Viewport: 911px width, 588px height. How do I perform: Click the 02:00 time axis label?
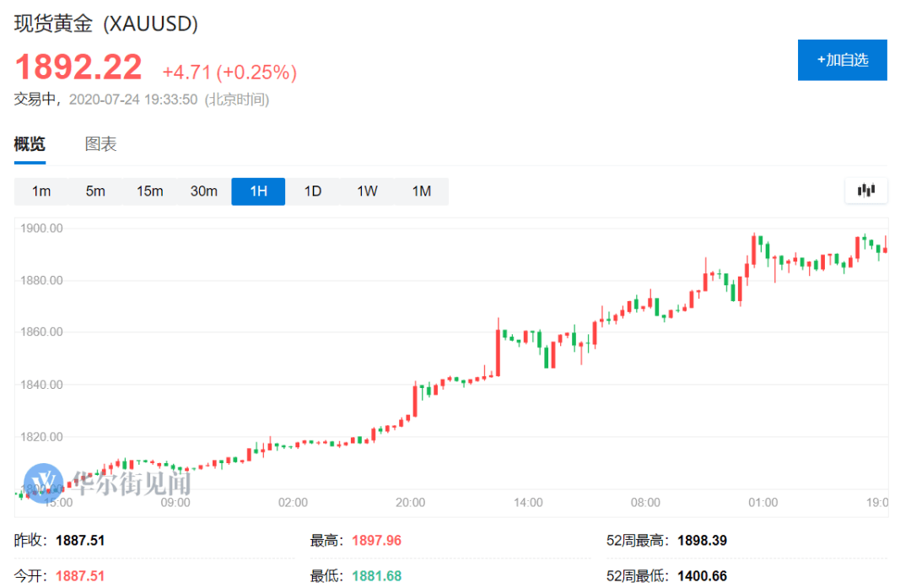293,503
